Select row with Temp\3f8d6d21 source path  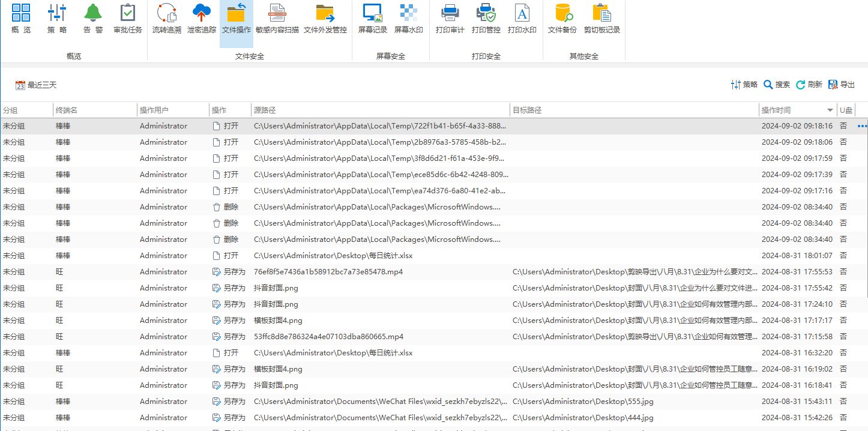point(434,158)
